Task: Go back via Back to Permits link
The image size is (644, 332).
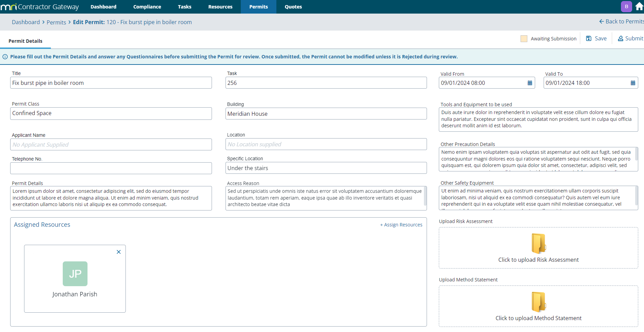Action: (x=621, y=22)
